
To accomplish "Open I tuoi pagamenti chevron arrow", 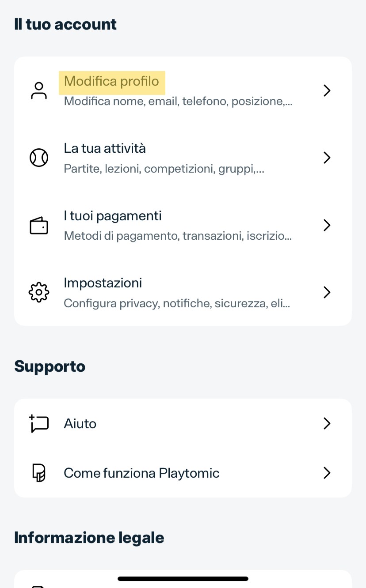I will (x=327, y=225).
